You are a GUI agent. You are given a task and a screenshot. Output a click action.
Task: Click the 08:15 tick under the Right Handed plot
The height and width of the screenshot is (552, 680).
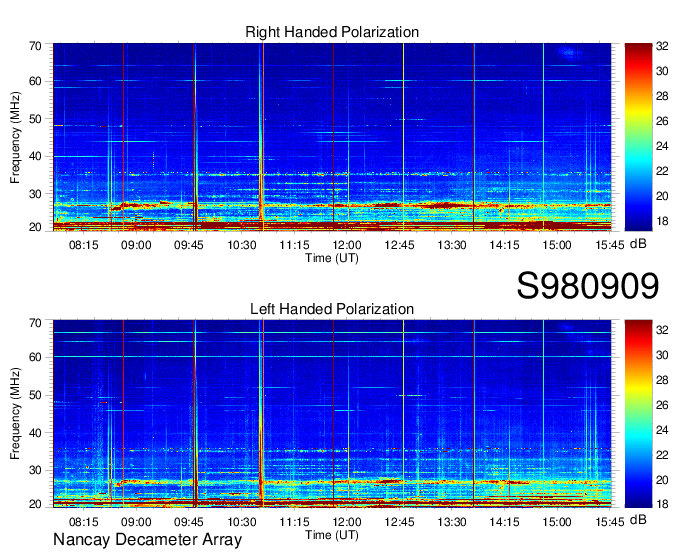[x=84, y=245]
